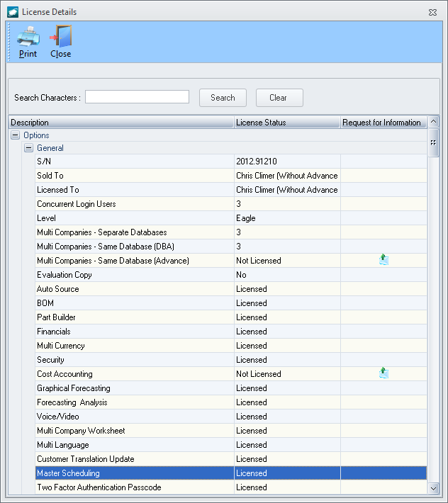
Task: Select the Forecasting Analysis row
Action: (231, 402)
